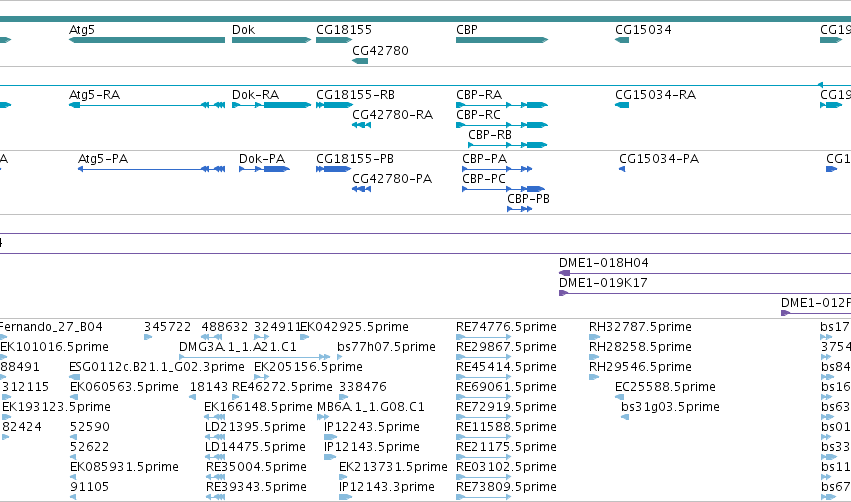851x502 pixels.
Task: Click the CG15034-PA protein feature
Action: tap(622, 169)
